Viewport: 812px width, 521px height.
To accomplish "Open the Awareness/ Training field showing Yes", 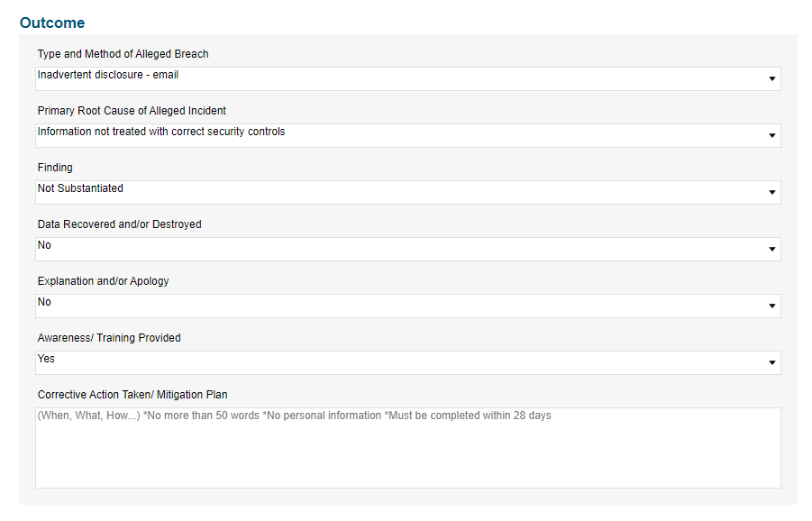I will pos(408,362).
